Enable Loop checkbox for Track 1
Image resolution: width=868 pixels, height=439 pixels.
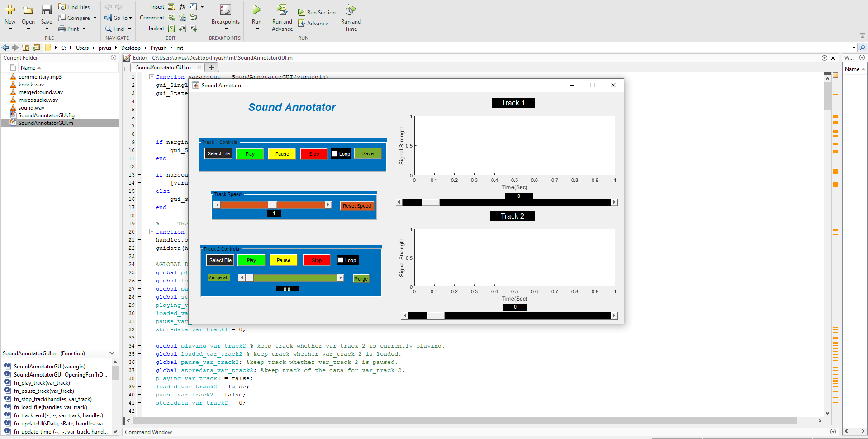(335, 154)
